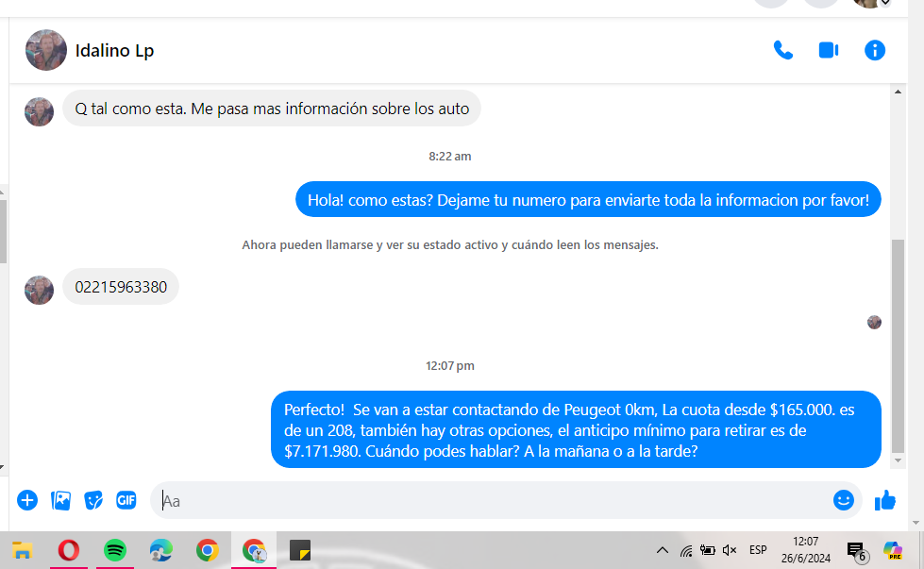Open Idalino Lp profile picture in header
The width and height of the screenshot is (924, 569).
(46, 50)
